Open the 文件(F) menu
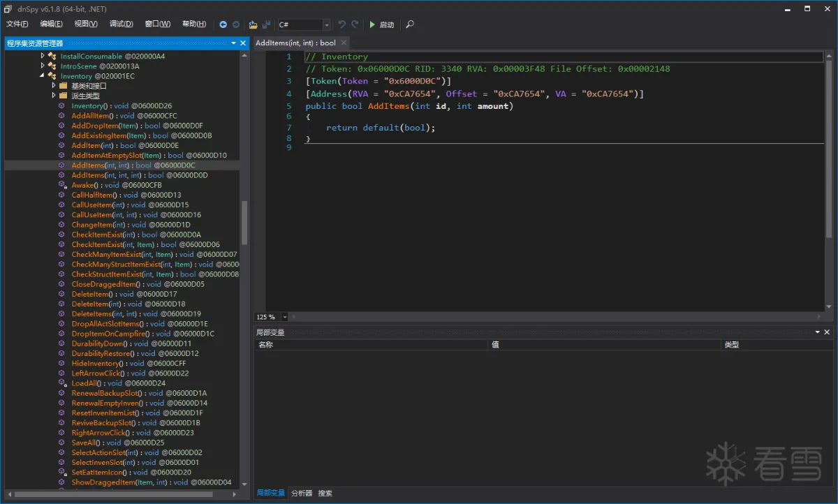Viewport: 838px width, 504px height. (x=17, y=24)
